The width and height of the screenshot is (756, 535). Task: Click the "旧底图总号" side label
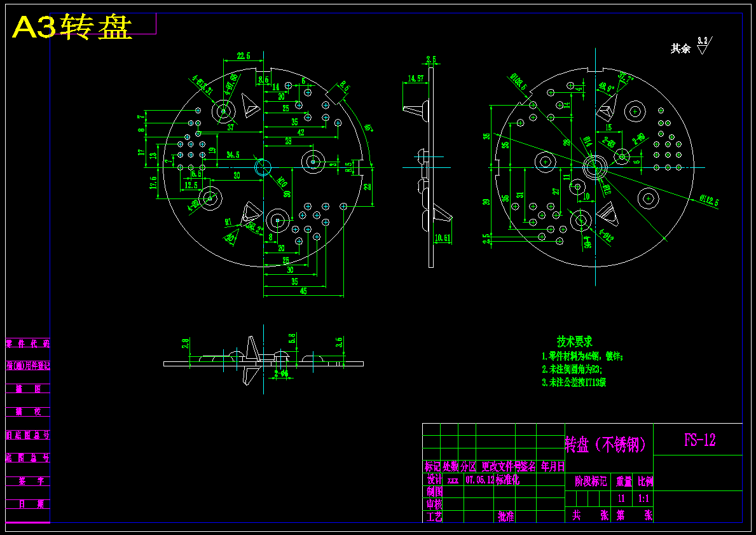[27, 435]
